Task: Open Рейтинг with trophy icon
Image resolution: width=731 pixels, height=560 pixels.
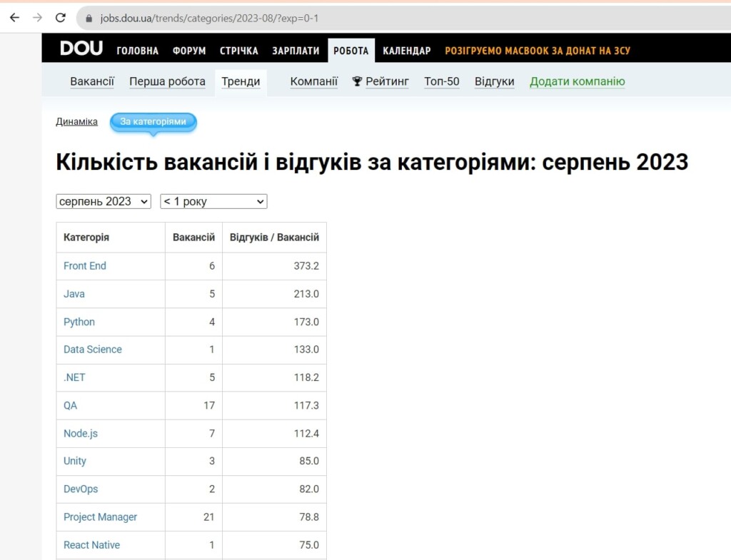Action: (380, 81)
